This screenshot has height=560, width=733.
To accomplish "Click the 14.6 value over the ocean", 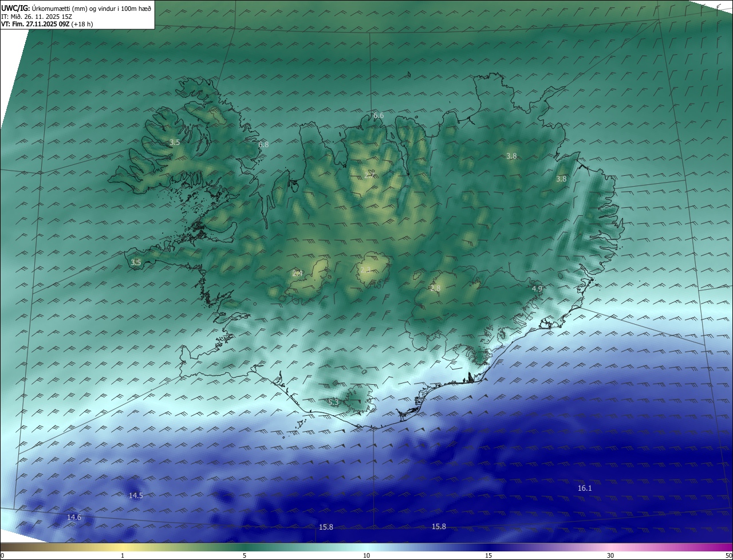I will pos(74,518).
